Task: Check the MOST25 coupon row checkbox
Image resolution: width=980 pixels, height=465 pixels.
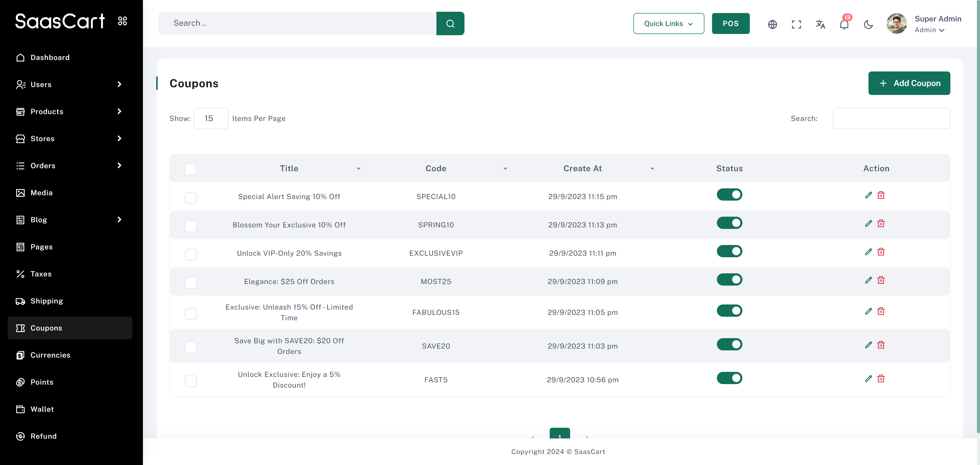Action: coord(191,283)
